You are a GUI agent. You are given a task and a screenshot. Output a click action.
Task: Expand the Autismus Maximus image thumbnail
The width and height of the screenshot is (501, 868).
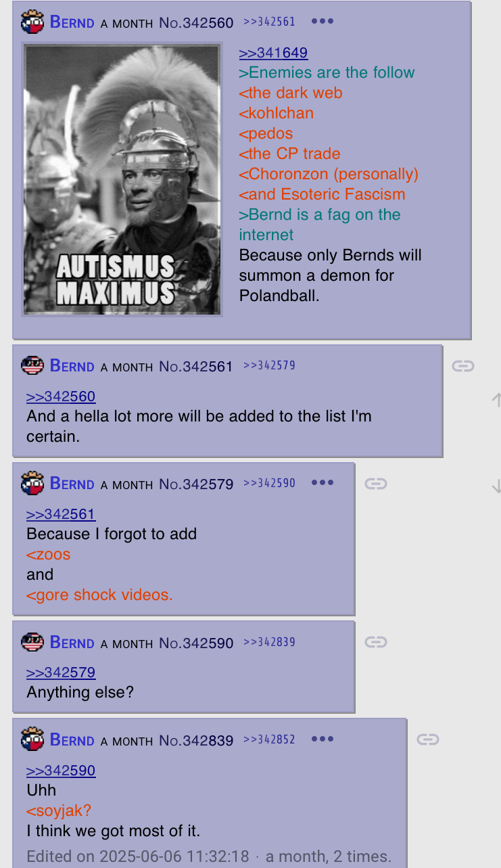(x=123, y=179)
